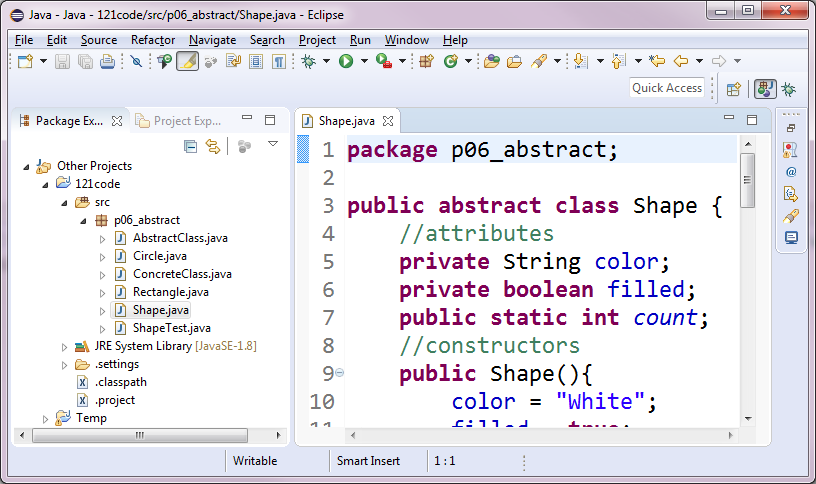
Task: Go to Previous Annotation arrow icon
Action: click(x=618, y=61)
